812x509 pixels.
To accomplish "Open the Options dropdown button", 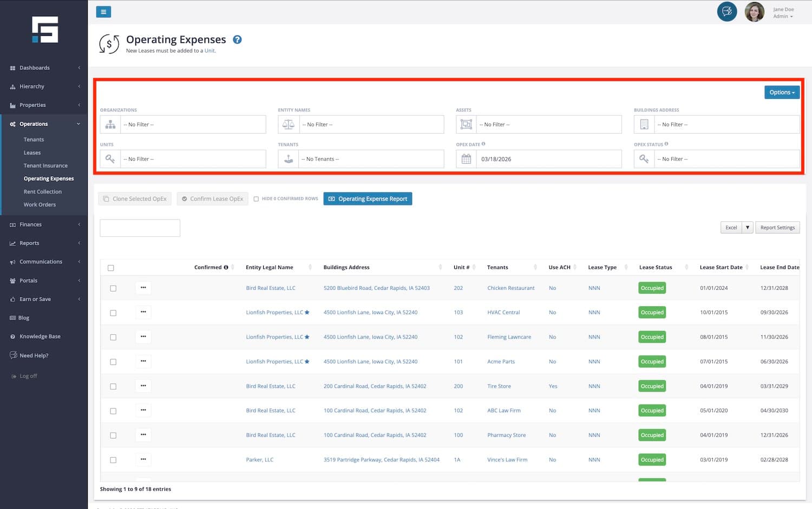I will tap(782, 92).
